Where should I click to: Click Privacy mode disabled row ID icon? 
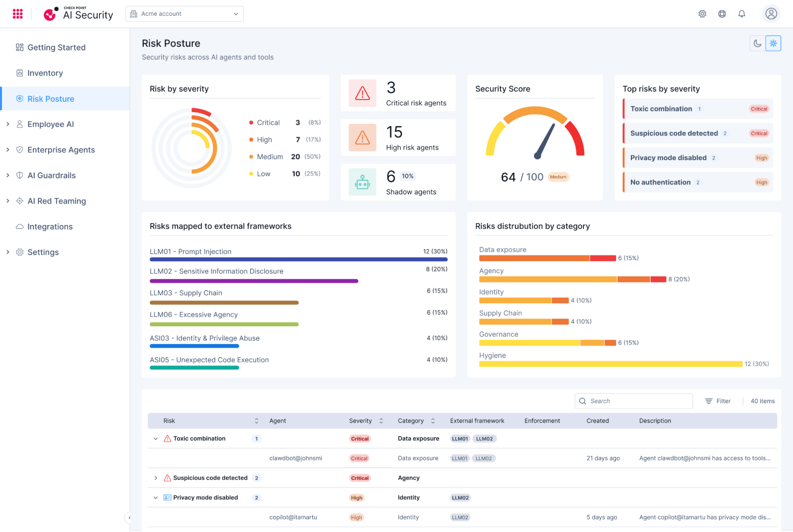click(x=167, y=498)
